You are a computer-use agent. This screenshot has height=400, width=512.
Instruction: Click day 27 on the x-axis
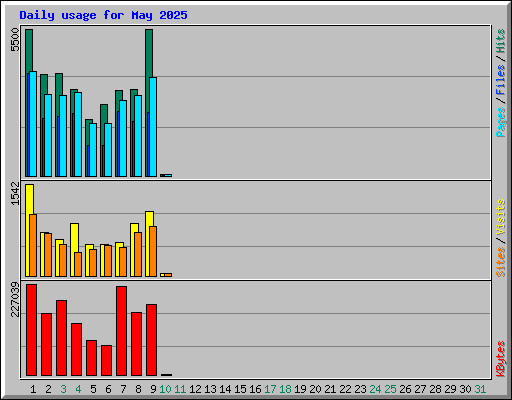(x=420, y=389)
